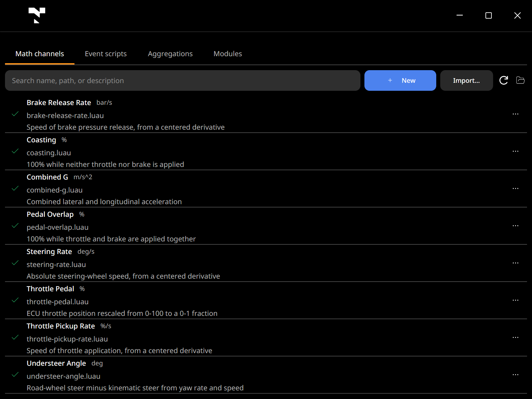Open more options for Combined G
Viewport: 532px width, 399px height.
point(515,189)
